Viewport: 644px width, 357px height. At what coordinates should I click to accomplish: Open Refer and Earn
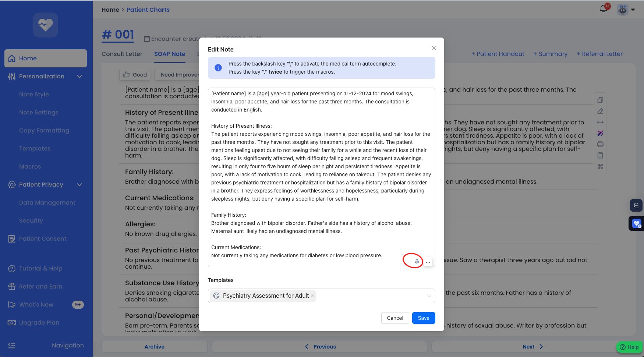coord(40,287)
